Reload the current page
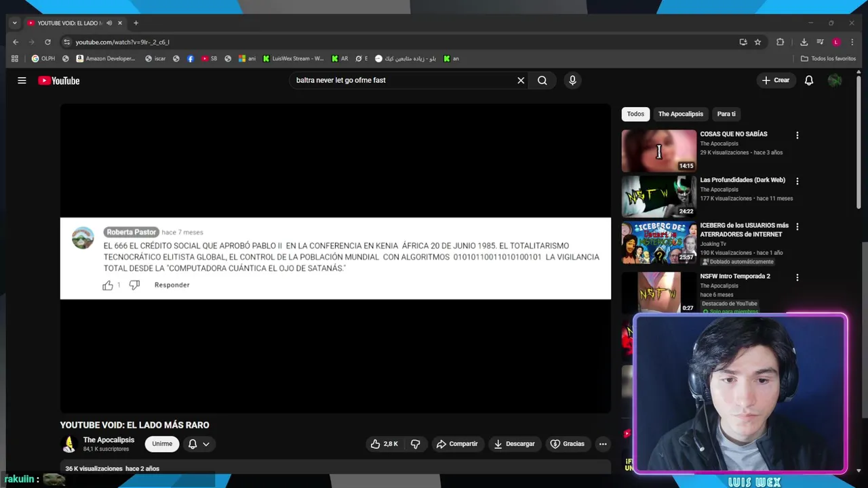Screen dimensions: 868x488 47,42
